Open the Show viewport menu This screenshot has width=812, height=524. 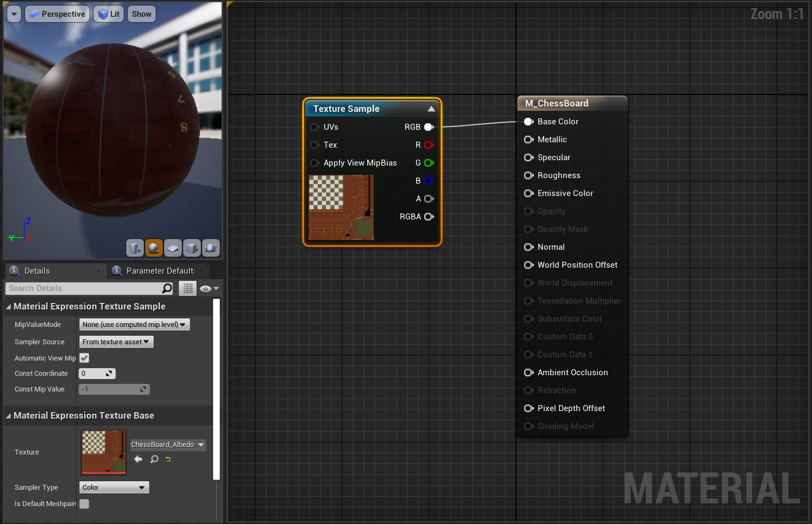point(142,14)
